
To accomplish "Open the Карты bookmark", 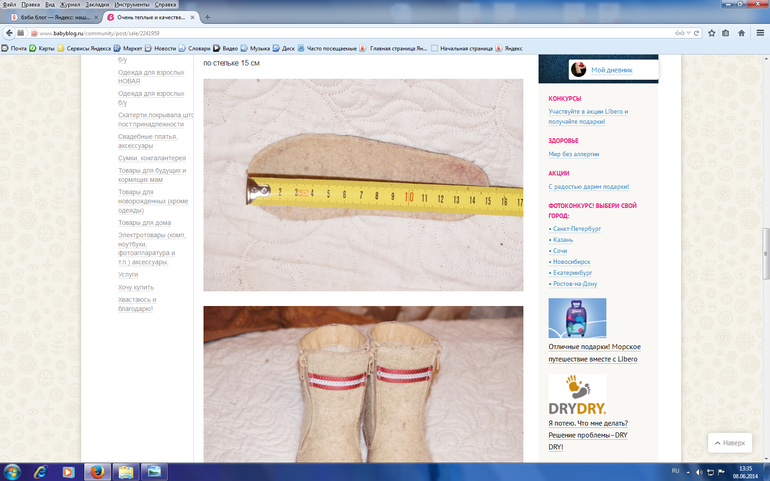I will tap(42, 48).
